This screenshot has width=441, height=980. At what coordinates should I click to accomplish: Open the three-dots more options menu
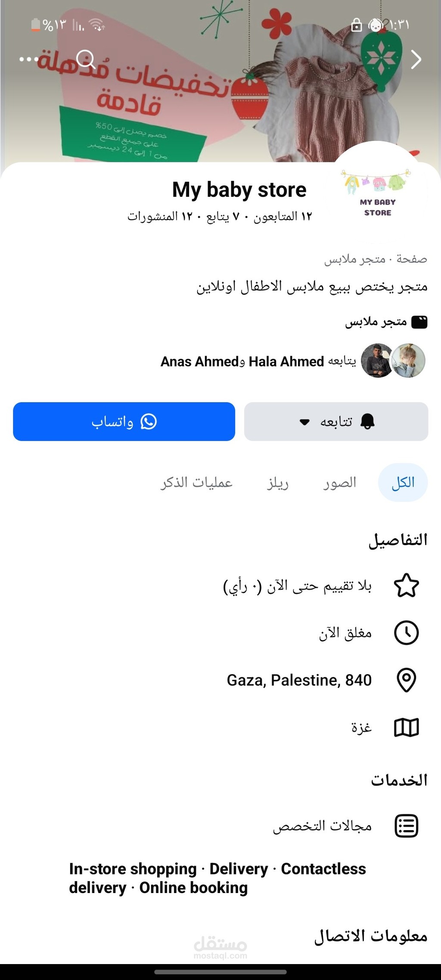28,59
